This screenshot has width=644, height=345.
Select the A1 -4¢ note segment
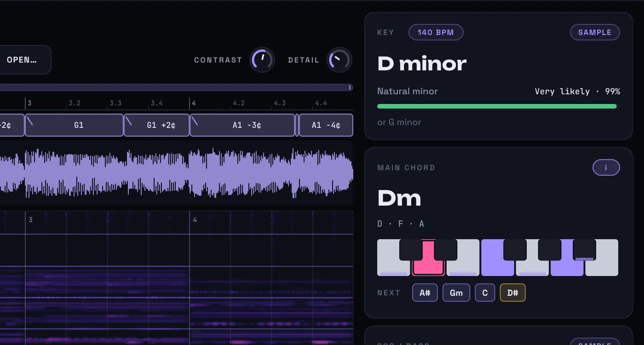point(326,125)
